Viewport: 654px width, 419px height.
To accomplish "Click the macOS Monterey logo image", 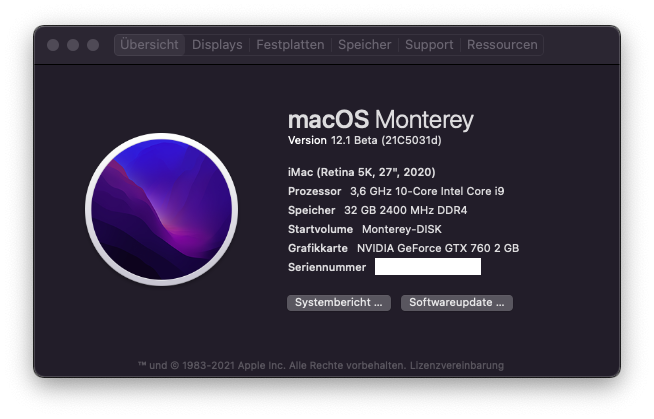I will (162, 209).
